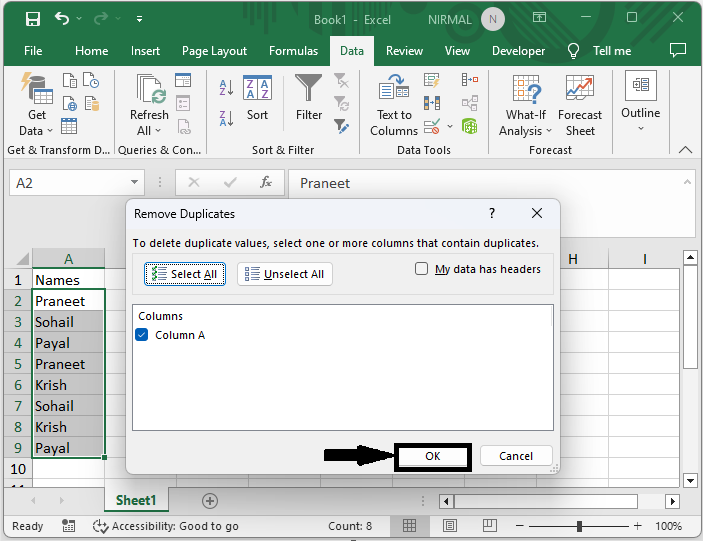This screenshot has height=541, width=703.
Task: Open the Sort dialog
Action: point(257,97)
